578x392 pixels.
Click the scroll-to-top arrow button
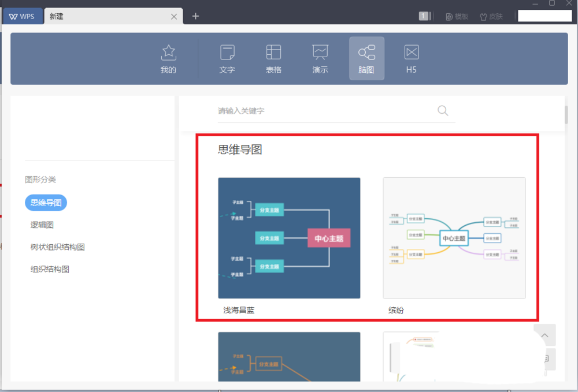pyautogui.click(x=544, y=335)
